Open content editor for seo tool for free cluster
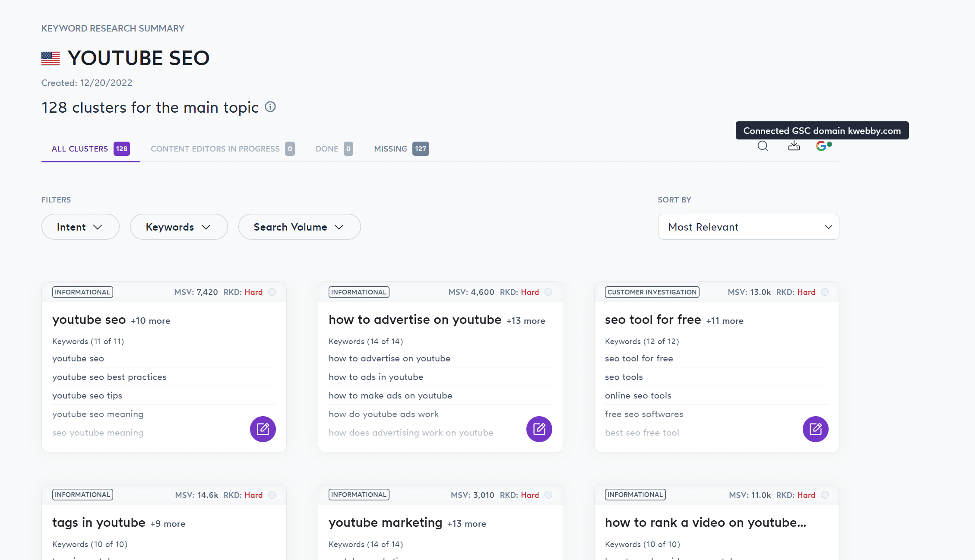This screenshot has width=975, height=560. pos(816,429)
